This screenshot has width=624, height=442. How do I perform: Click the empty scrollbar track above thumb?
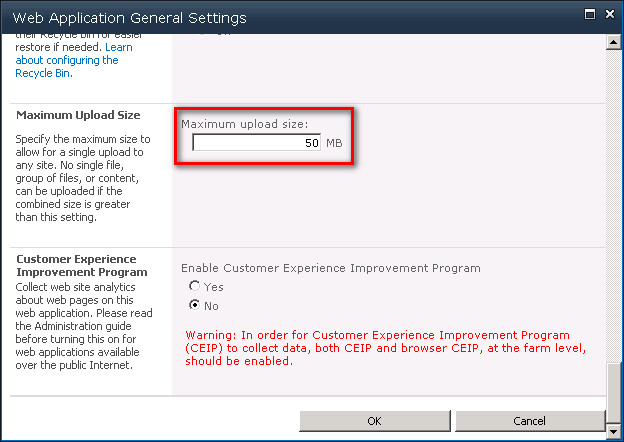coord(614,200)
